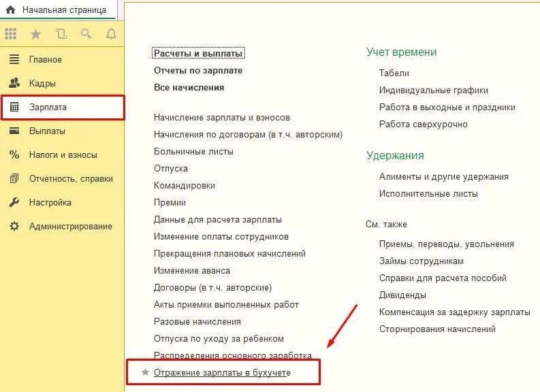Click the Выплаты wallet icon

click(x=14, y=131)
